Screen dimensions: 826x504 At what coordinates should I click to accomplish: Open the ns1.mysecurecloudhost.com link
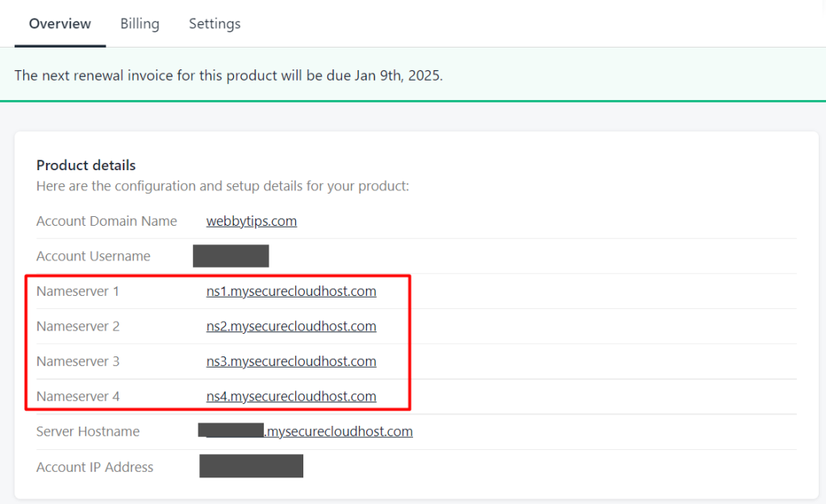click(x=291, y=291)
